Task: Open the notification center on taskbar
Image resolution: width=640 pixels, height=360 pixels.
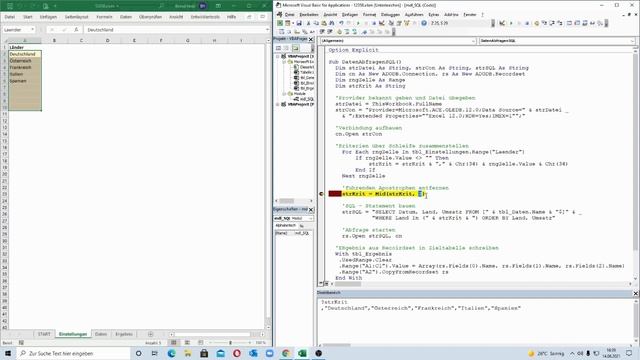Action: pos(629,353)
